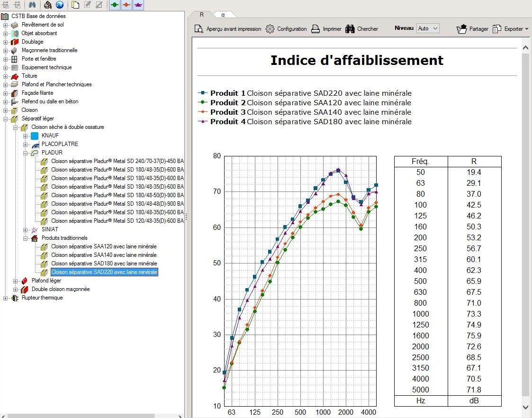Image resolution: width=532 pixels, height=418 pixels.
Task: Toggle the purple triangle curve button
Action: 138,5
